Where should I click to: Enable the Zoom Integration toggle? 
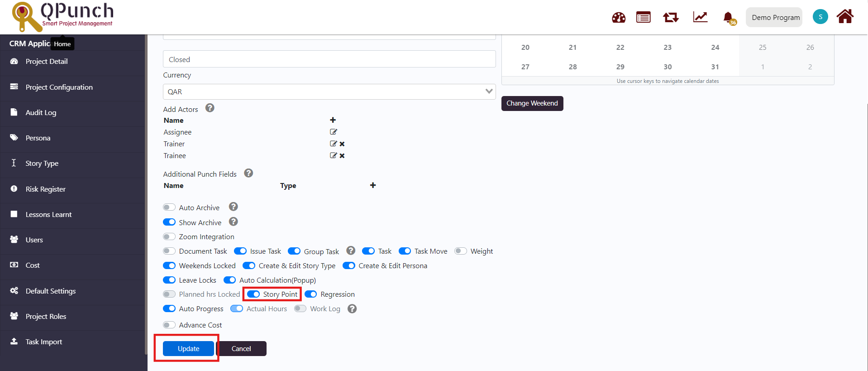coord(169,236)
